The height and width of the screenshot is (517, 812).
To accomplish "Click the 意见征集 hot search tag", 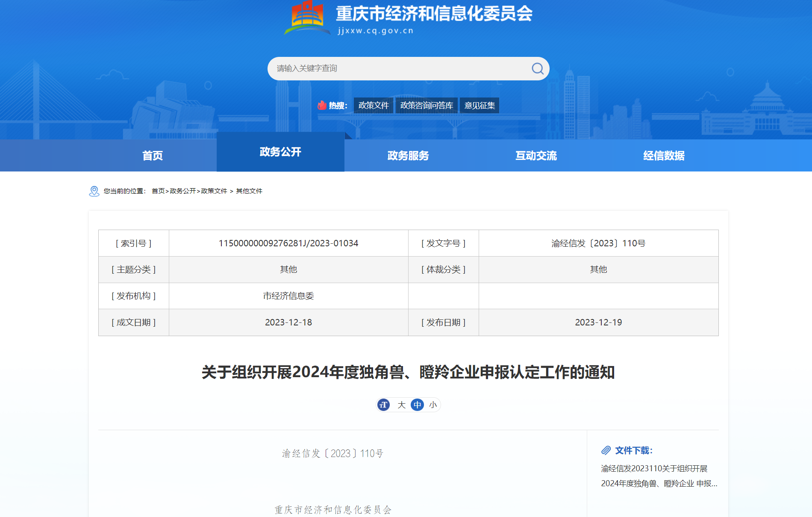I will (x=480, y=105).
